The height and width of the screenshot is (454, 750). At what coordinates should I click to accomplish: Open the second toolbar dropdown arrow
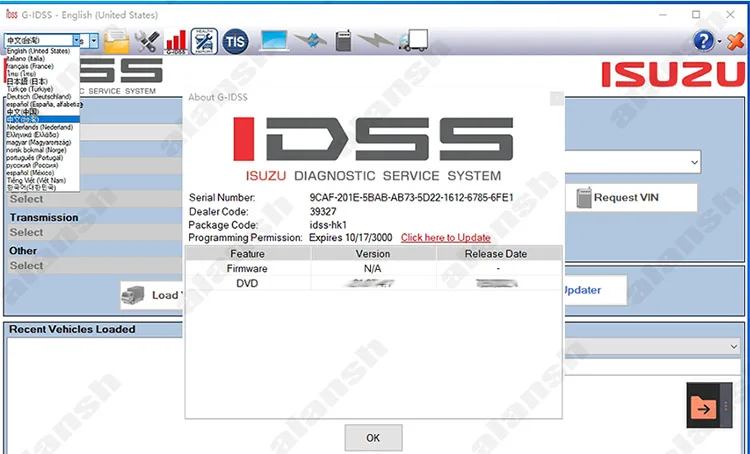tap(94, 41)
